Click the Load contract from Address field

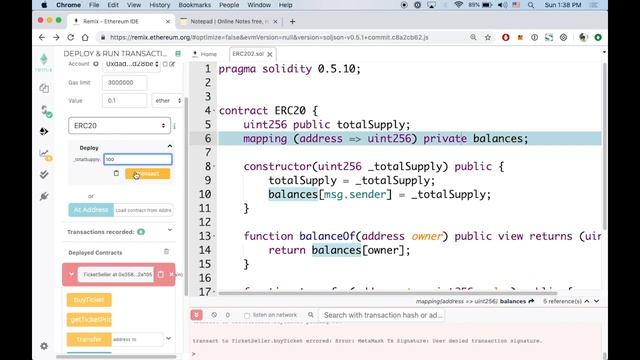coord(143,210)
